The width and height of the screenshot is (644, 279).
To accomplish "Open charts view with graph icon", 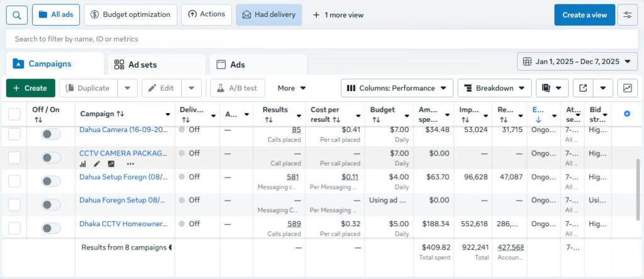I will [627, 89].
